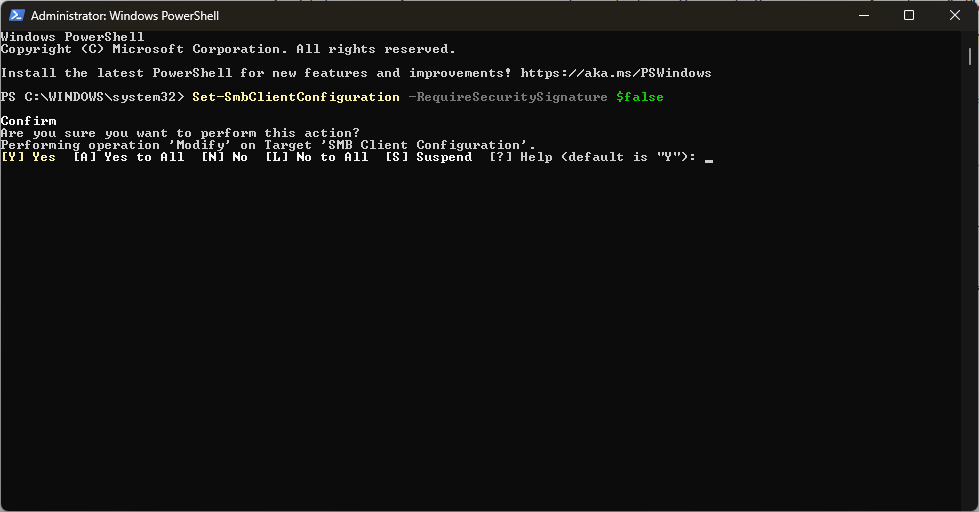The width and height of the screenshot is (979, 512).
Task: Click the PowerShell icon in title bar
Action: pyautogui.click(x=16, y=16)
